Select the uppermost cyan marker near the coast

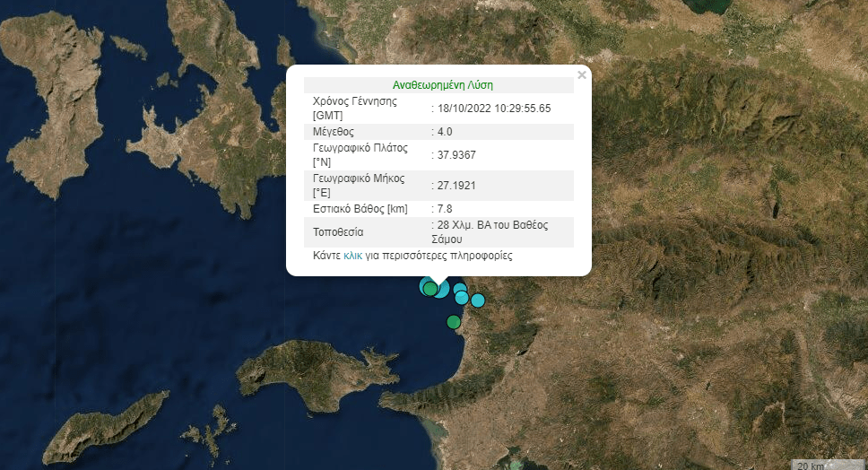tap(460, 289)
